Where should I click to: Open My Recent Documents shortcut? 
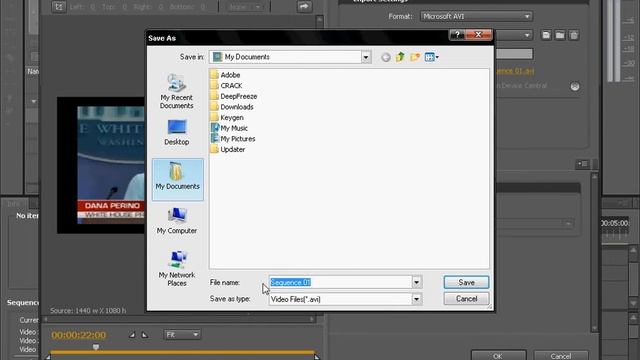pyautogui.click(x=176, y=91)
